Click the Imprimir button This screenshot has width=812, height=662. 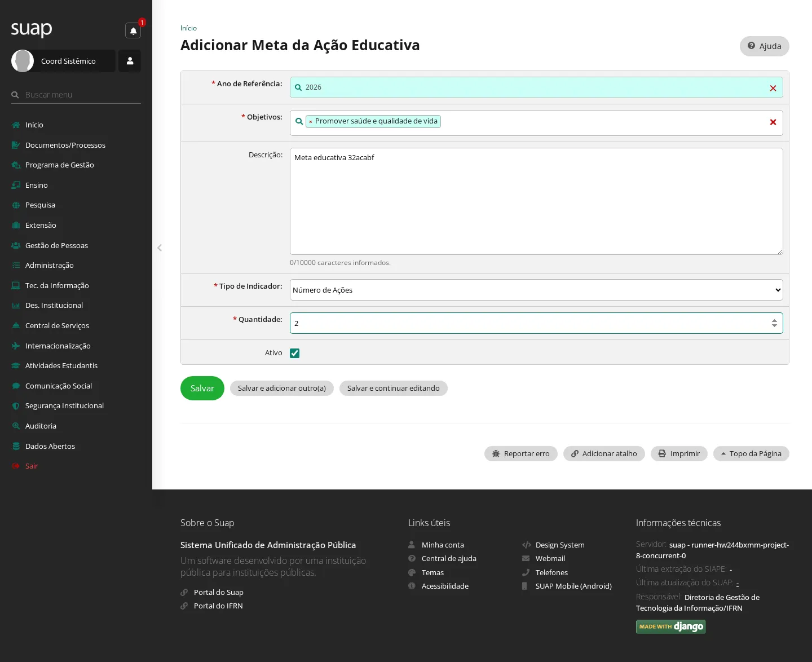pos(679,454)
